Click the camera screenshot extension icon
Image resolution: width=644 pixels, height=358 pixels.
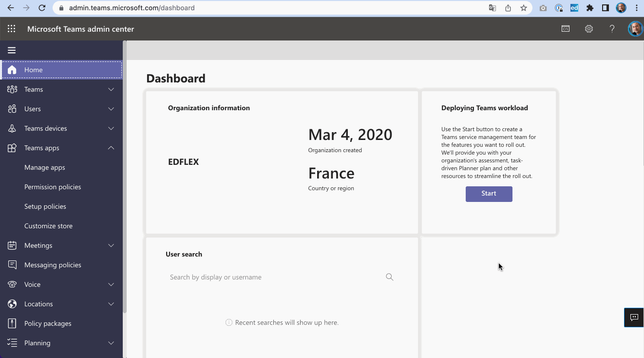click(x=543, y=8)
